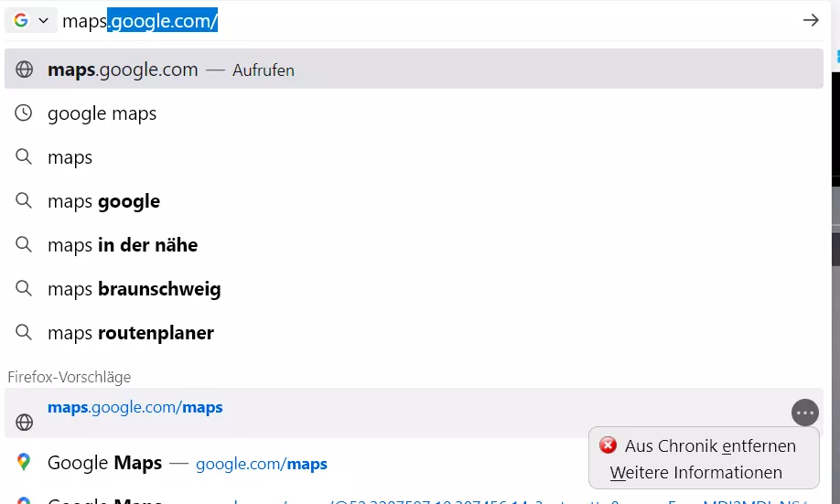
Task: Click the magnifier icon next to "maps routenplaner"
Action: point(25,333)
